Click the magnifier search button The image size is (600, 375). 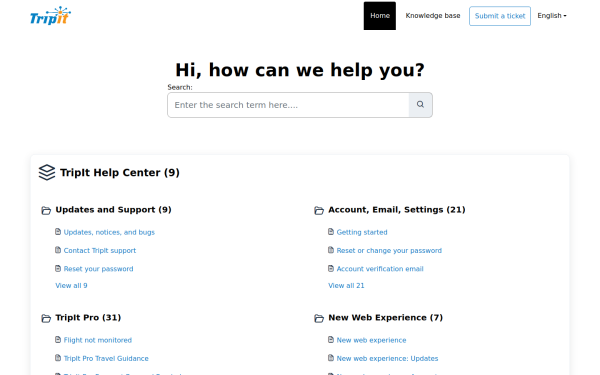pyautogui.click(x=421, y=104)
